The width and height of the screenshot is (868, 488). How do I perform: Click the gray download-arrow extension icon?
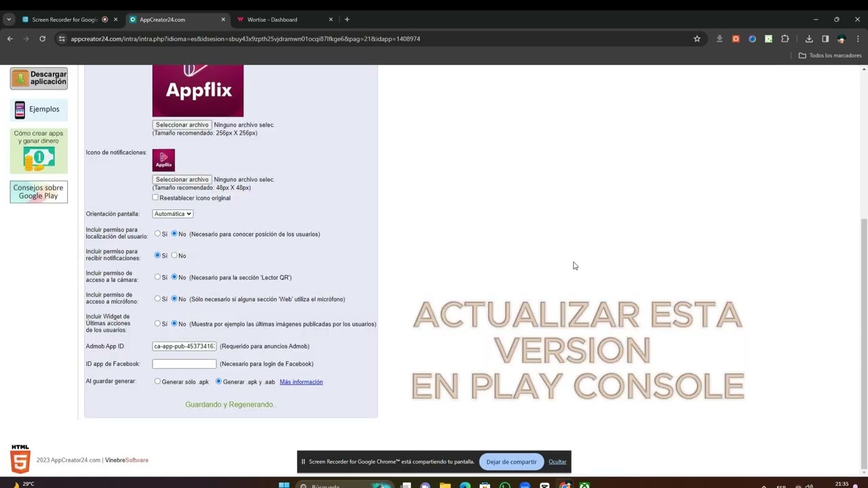click(x=719, y=39)
